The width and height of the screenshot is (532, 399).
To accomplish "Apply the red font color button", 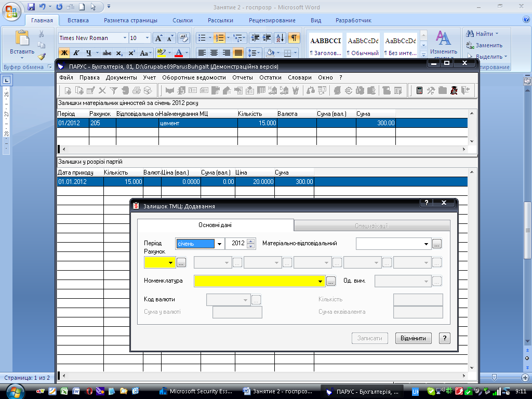I will [179, 52].
